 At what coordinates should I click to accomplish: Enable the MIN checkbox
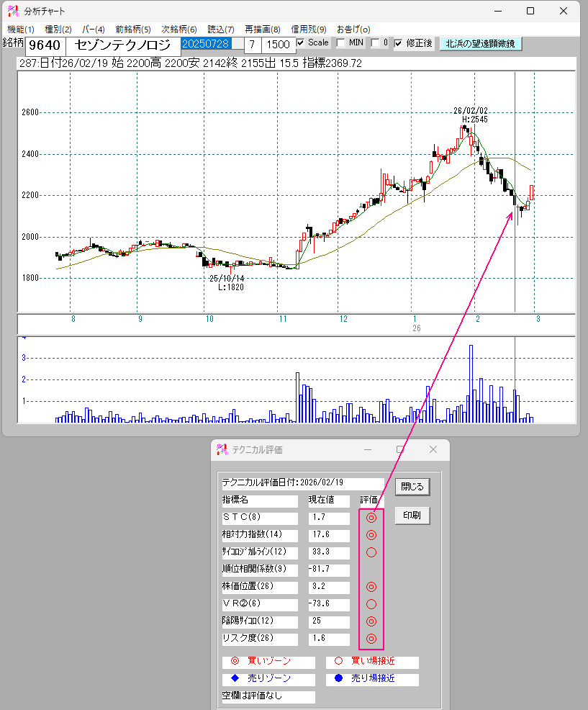(x=341, y=43)
